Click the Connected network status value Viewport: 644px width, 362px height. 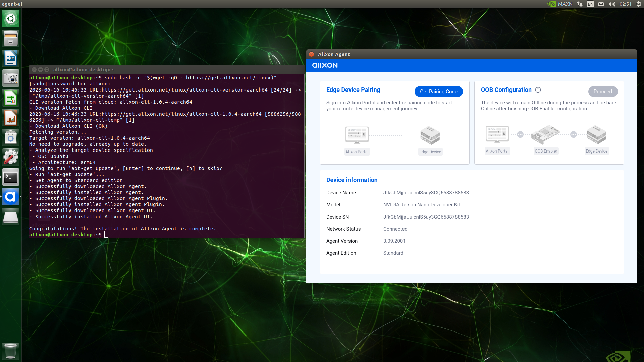(x=395, y=229)
